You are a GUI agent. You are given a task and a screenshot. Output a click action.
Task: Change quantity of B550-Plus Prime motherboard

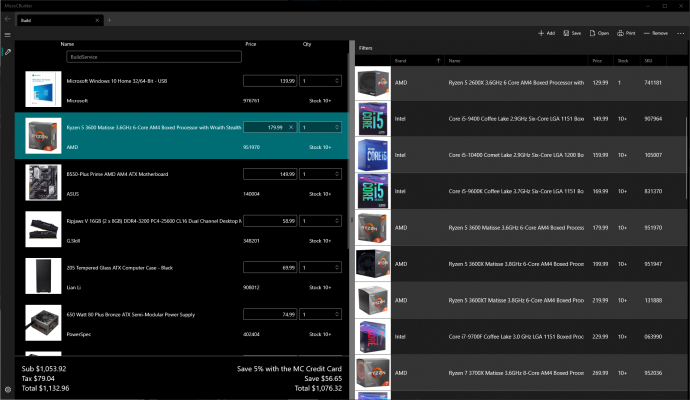tap(320, 174)
